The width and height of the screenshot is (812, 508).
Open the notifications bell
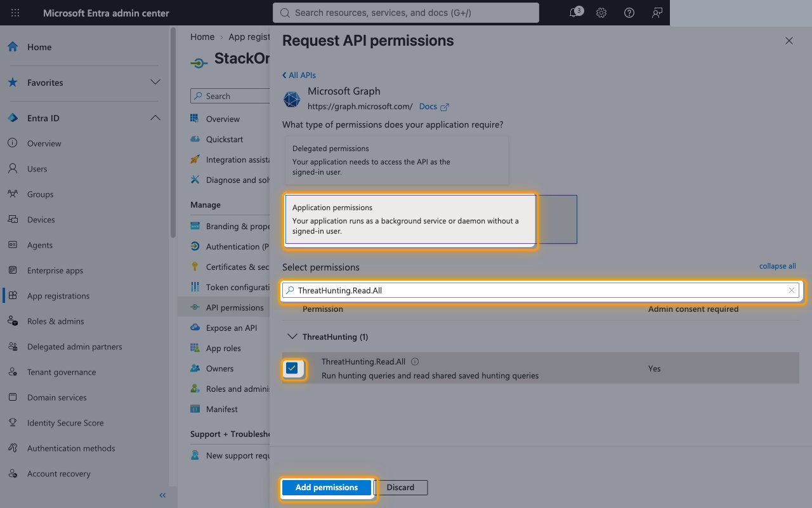[x=574, y=13]
